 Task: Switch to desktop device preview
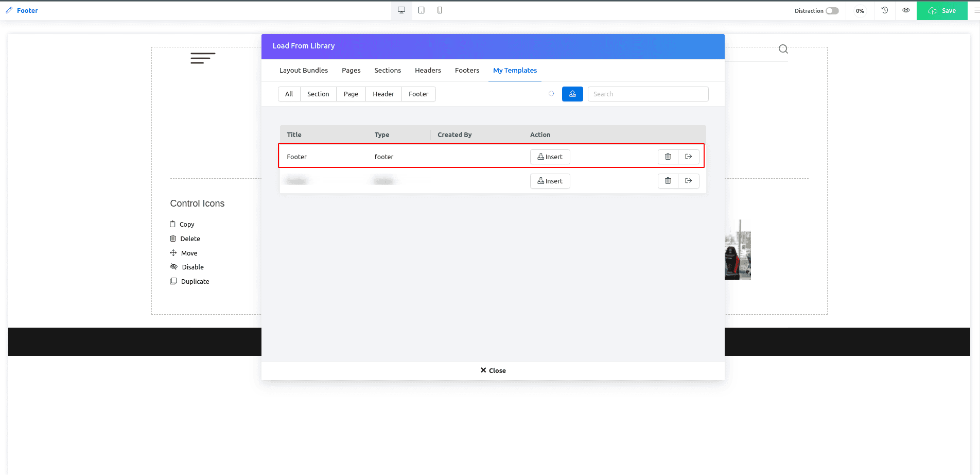coord(401,10)
